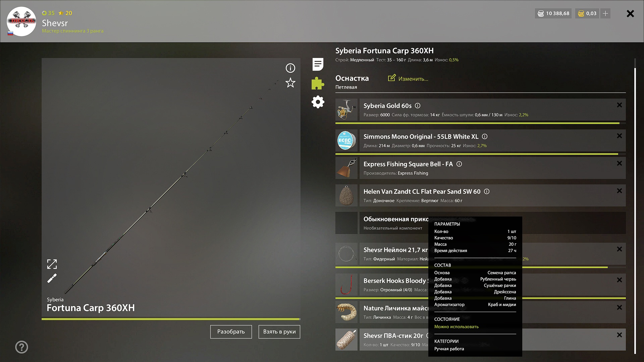Remove Express Fishing Square Bell
The image size is (644, 362).
pyautogui.click(x=619, y=164)
